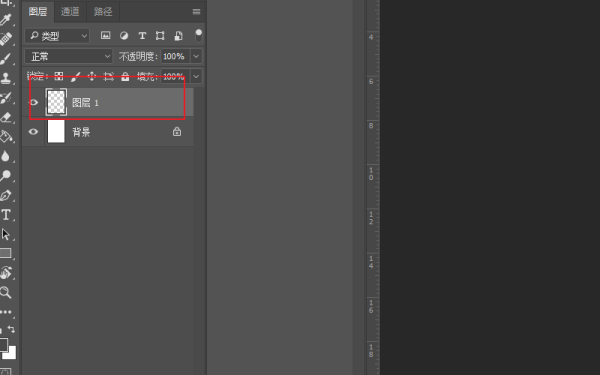
Task: Click the text layer filter icon
Action: [x=142, y=36]
